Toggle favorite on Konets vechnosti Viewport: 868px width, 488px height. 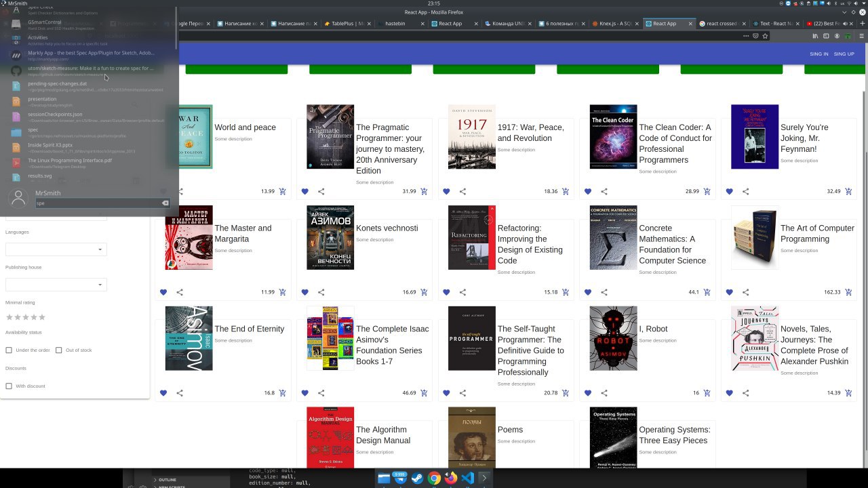(305, 292)
